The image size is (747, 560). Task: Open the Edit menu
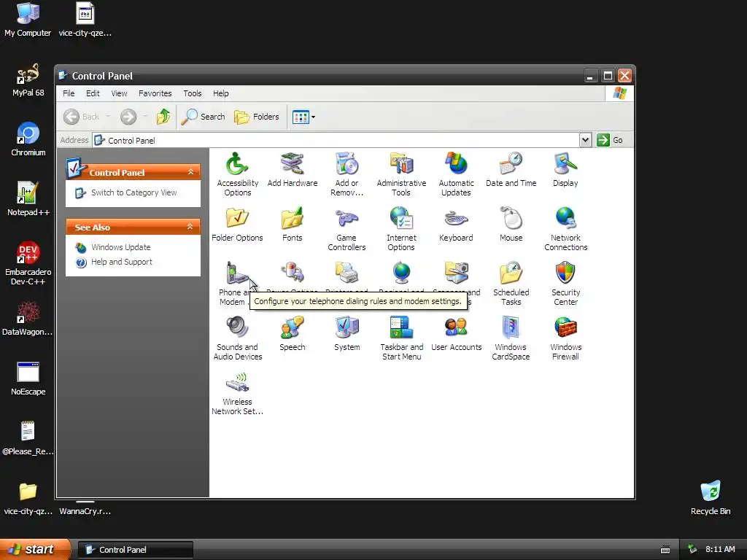93,93
